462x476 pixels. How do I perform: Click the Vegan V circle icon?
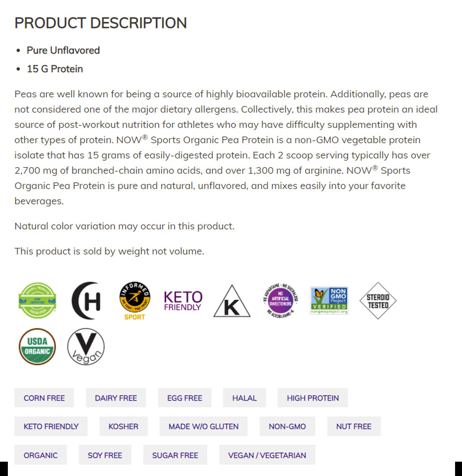click(86, 347)
